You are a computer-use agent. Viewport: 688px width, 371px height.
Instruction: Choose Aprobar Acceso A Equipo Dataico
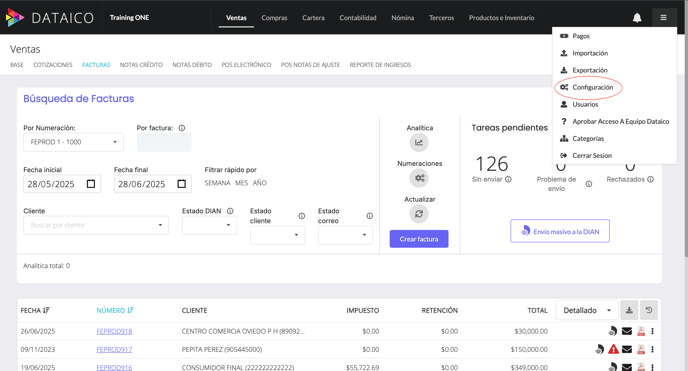click(614, 121)
